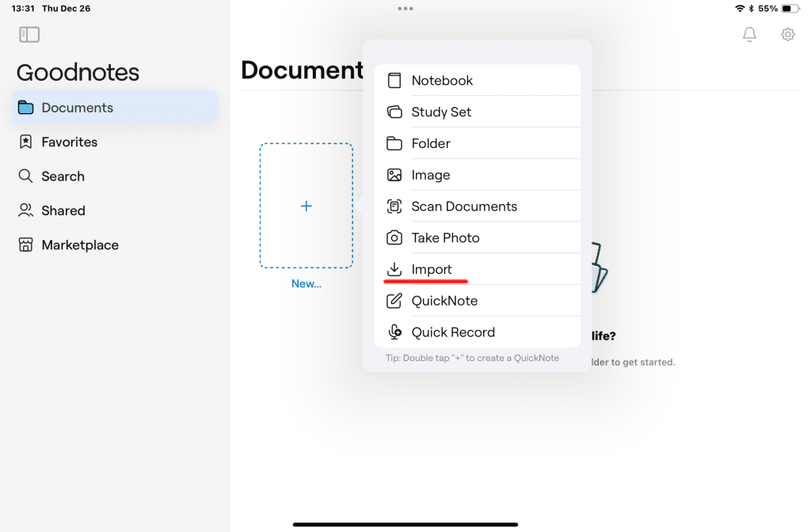Tap the plus tile for a new document

[307, 206]
